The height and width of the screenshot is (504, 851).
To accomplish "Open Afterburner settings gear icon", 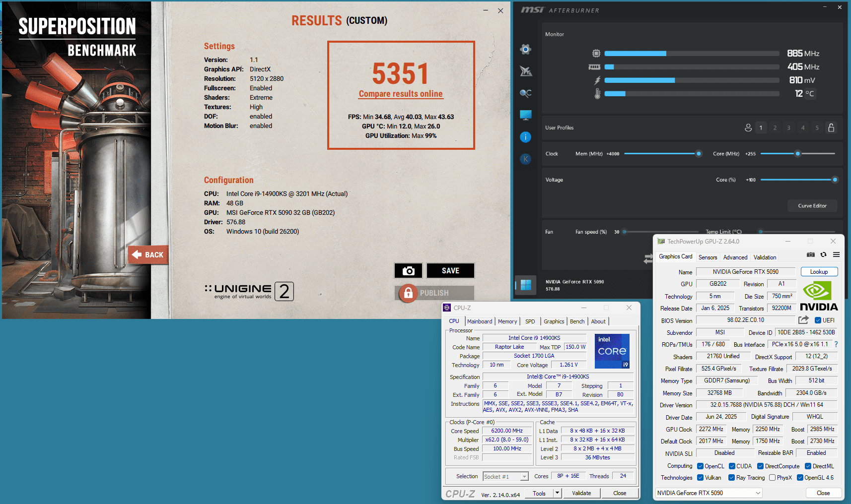I will tap(525, 49).
